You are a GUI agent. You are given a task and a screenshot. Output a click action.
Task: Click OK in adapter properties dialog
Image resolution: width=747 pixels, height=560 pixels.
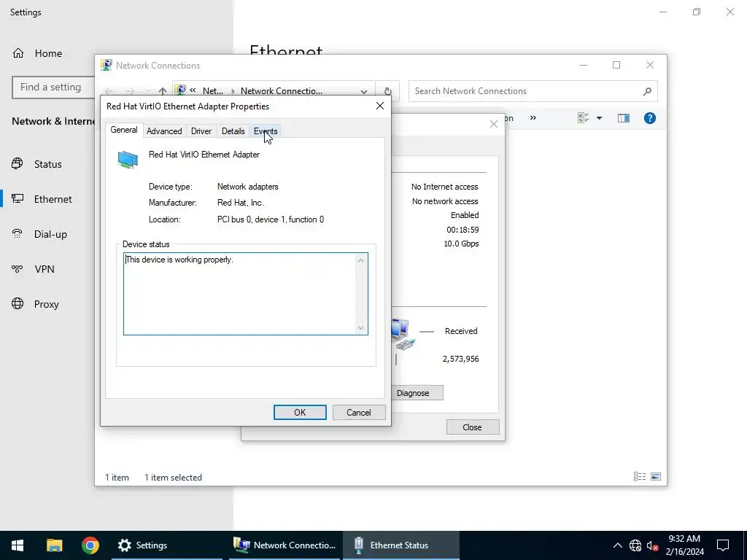(300, 413)
